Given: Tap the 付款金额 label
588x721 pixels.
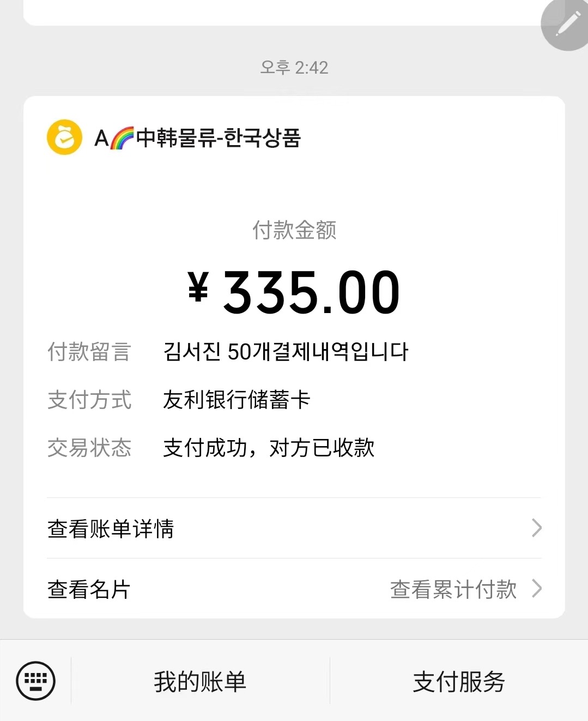Looking at the screenshot, I should pyautogui.click(x=294, y=230).
